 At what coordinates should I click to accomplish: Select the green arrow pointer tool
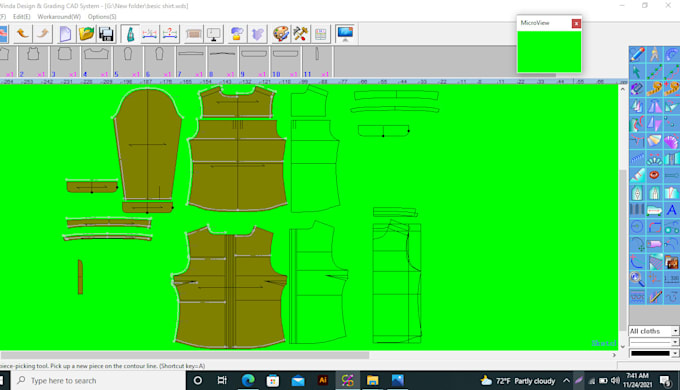point(637,72)
